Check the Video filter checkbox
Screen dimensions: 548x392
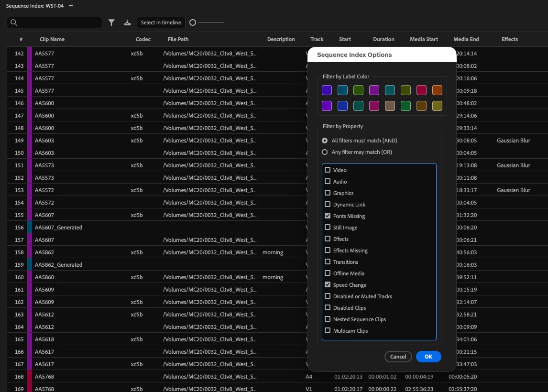328,170
